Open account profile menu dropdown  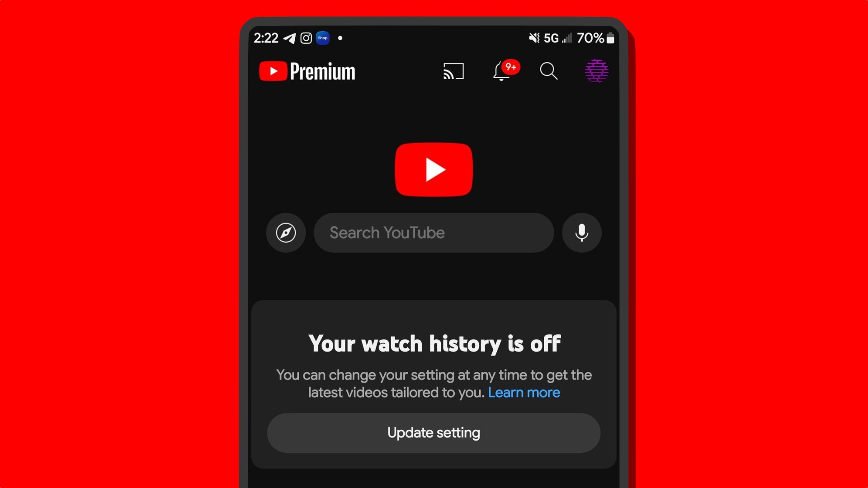(x=595, y=70)
